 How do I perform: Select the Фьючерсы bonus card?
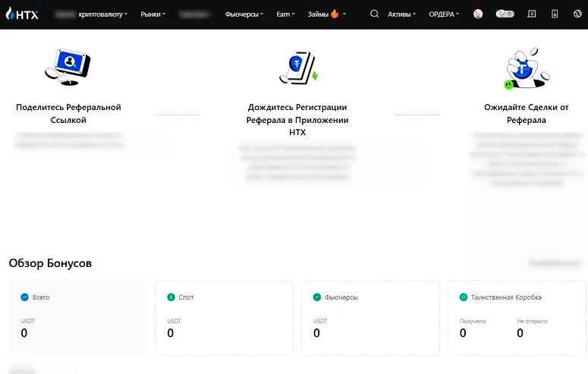(370, 317)
